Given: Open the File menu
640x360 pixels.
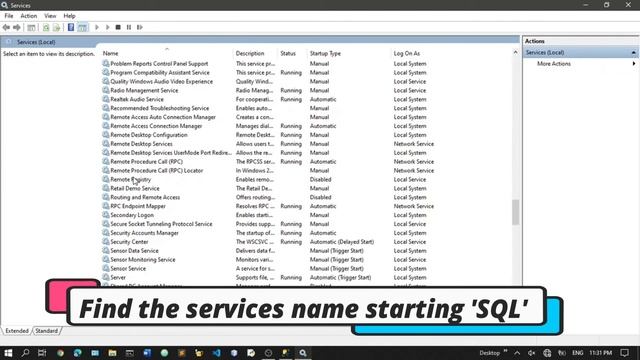Looking at the screenshot, I should click(9, 16).
